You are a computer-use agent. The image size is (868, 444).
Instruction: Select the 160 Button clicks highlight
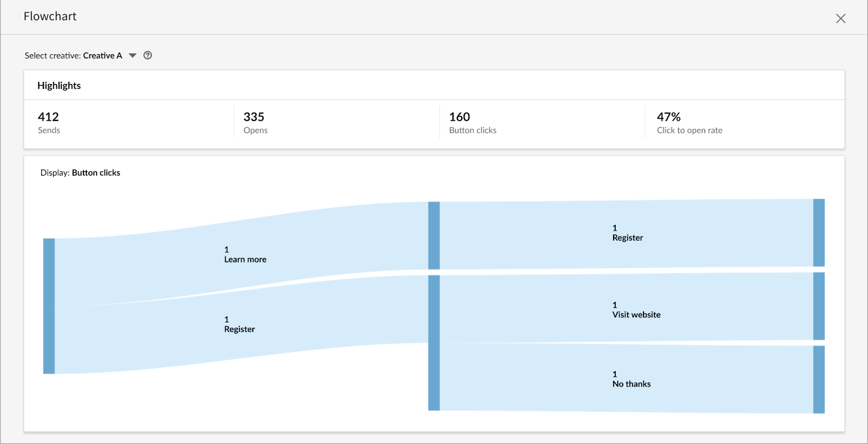click(472, 123)
